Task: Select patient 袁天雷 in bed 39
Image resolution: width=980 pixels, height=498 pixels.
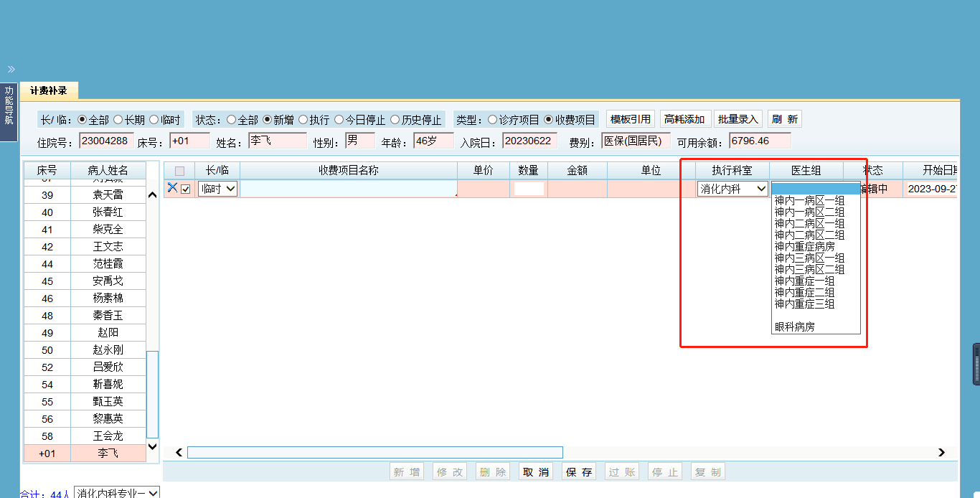Action: click(x=85, y=195)
